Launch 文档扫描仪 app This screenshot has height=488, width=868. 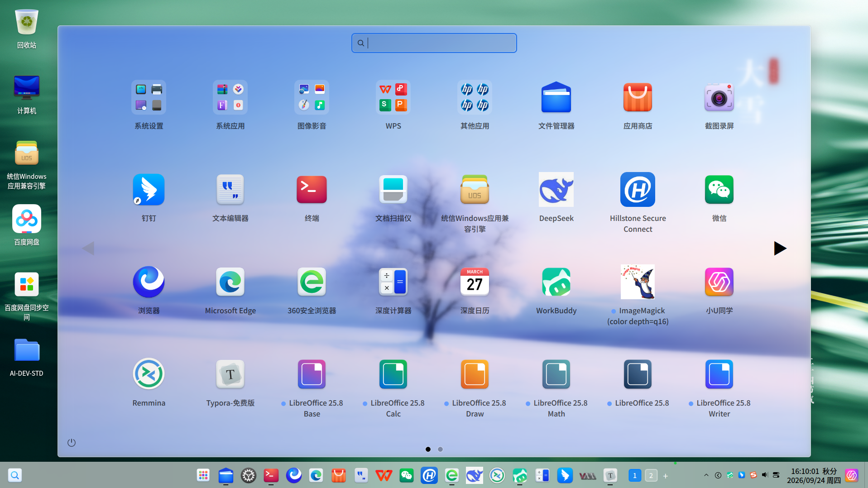393,190
